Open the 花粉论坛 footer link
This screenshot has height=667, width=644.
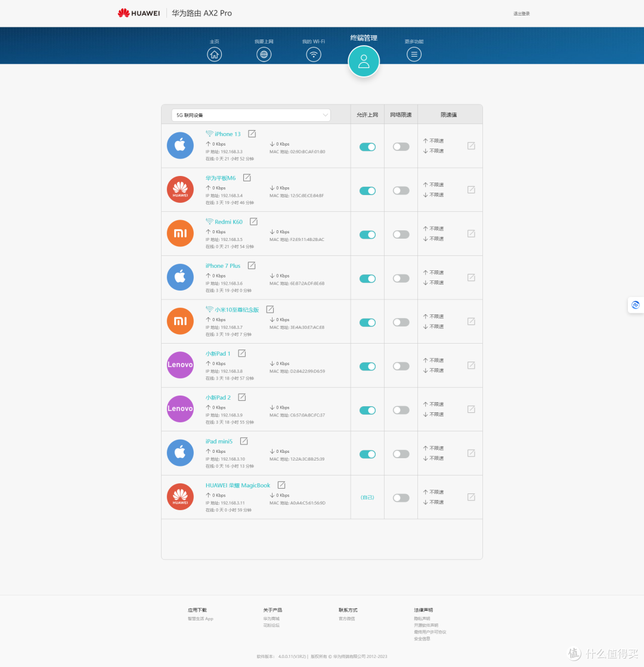[x=271, y=625]
